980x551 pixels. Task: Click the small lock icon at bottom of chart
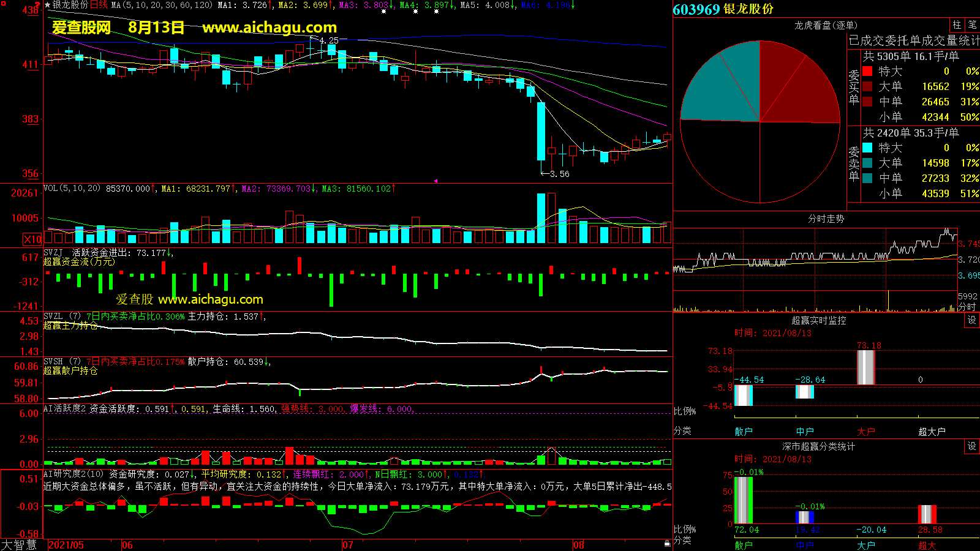pos(667,543)
